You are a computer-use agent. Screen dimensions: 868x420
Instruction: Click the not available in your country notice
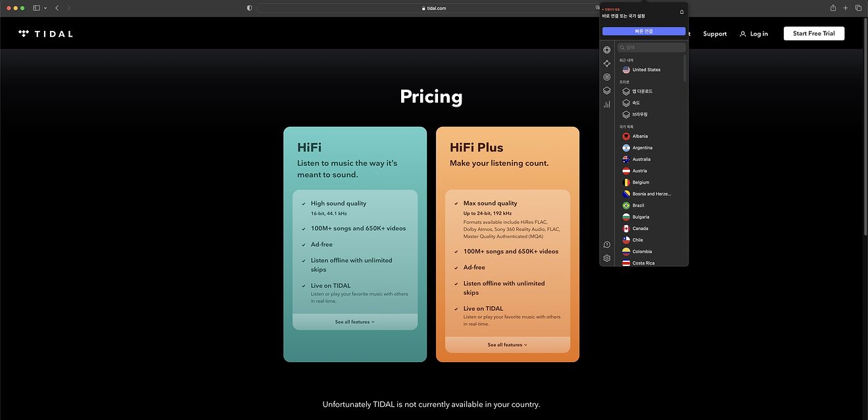(x=431, y=404)
